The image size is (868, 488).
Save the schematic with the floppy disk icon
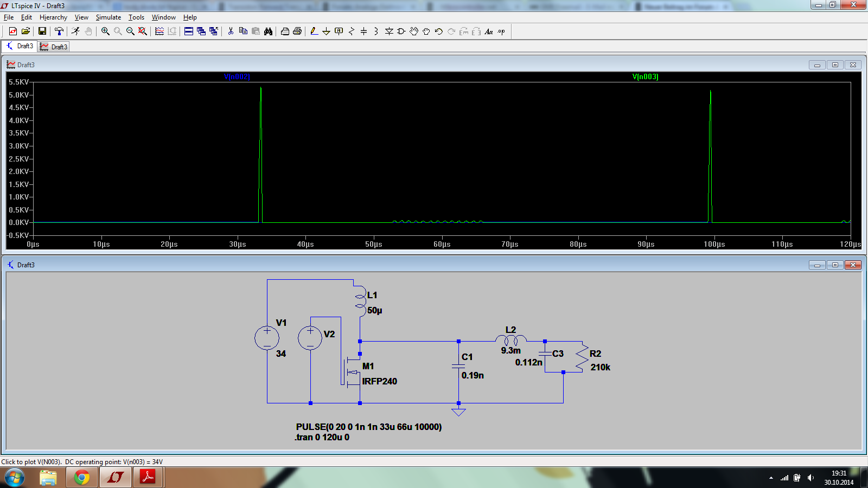pyautogui.click(x=42, y=31)
